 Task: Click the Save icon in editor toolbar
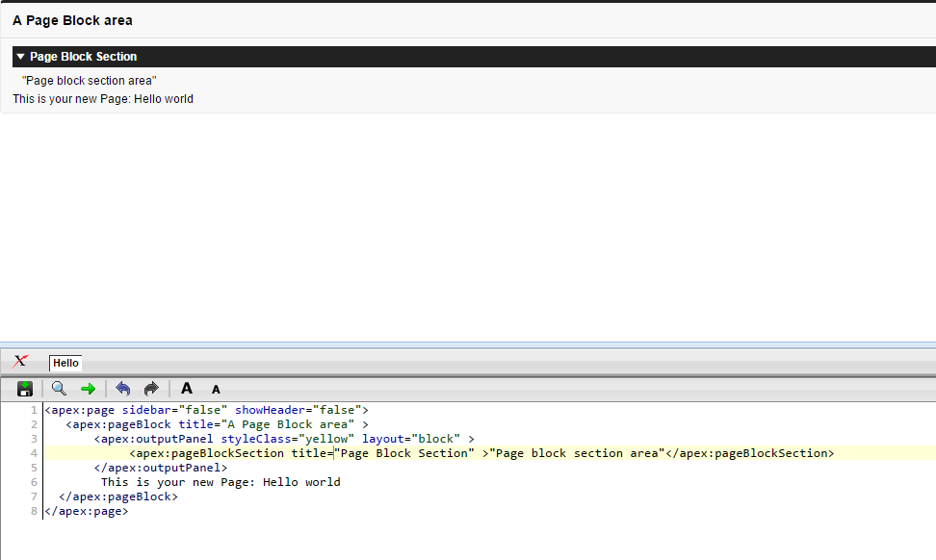point(25,389)
